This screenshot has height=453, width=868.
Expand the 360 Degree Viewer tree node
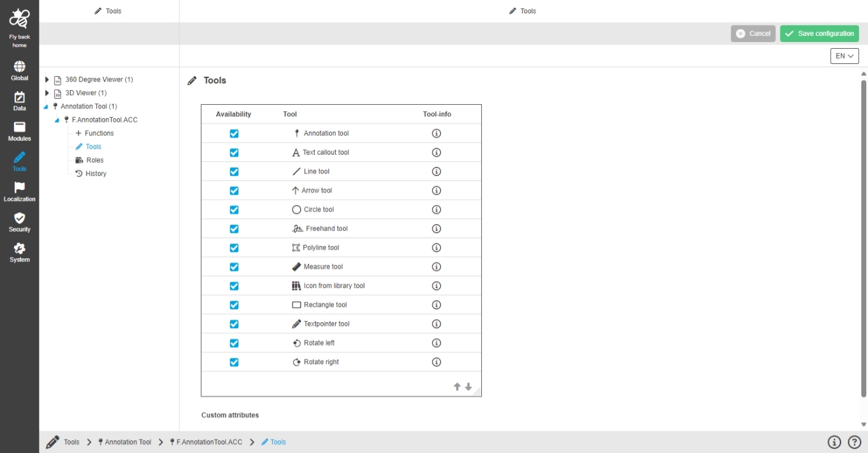click(x=47, y=80)
